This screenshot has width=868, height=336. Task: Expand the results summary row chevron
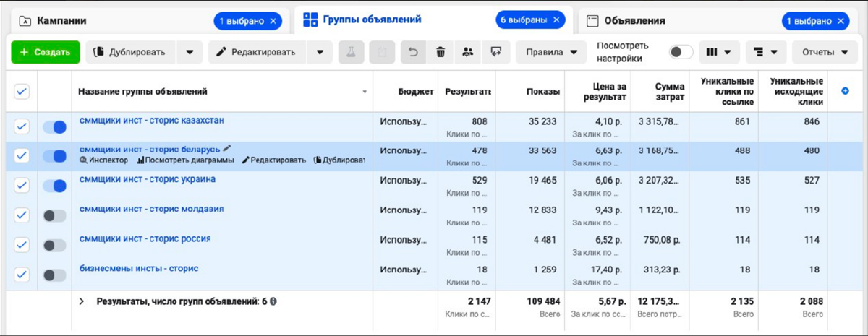[82, 301]
